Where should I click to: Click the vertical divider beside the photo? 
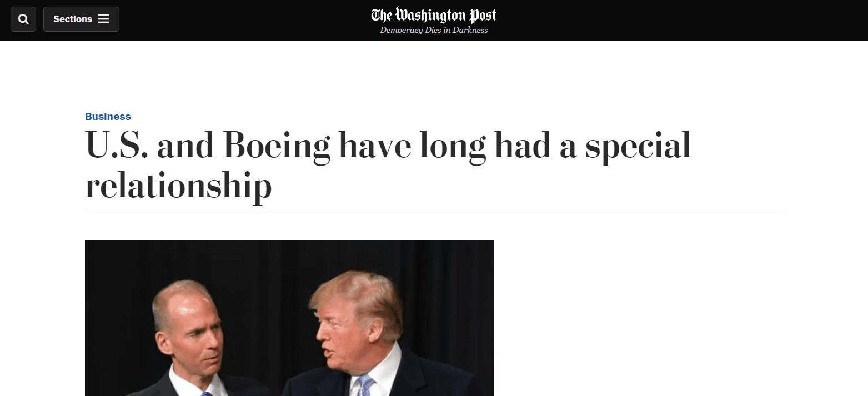click(524, 318)
